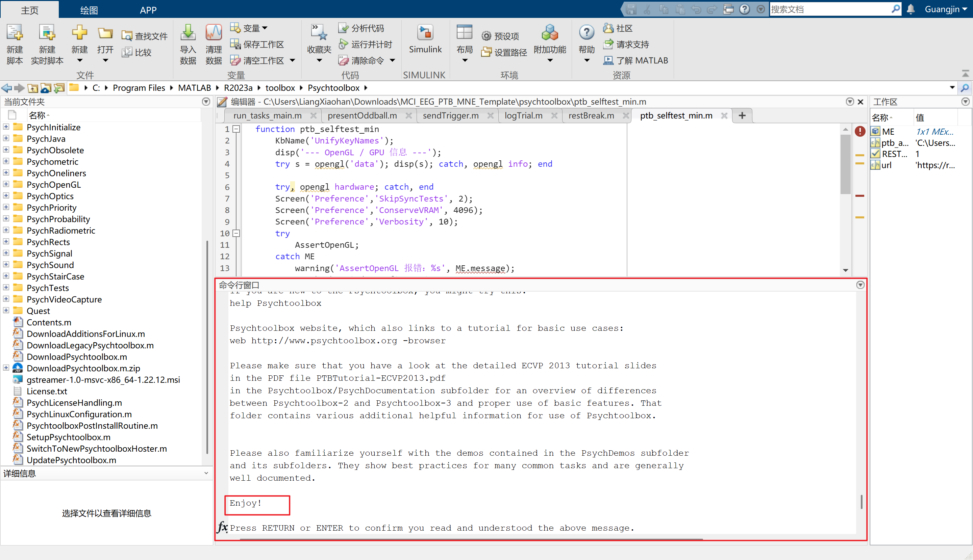Click the Find Files (查找文件) icon
Viewport: 973px width, 560px height.
pyautogui.click(x=127, y=36)
